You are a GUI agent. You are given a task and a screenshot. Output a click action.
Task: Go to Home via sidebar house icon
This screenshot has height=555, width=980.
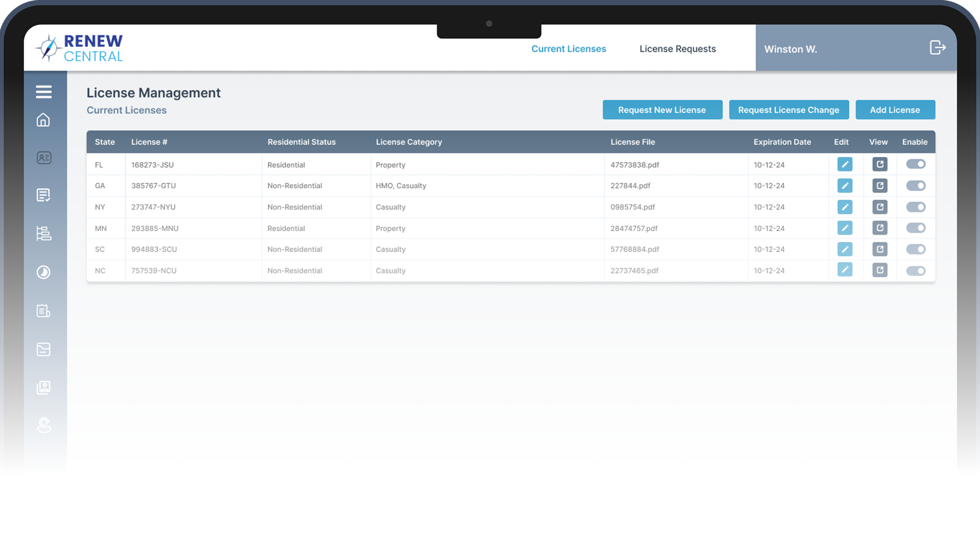[x=44, y=120]
